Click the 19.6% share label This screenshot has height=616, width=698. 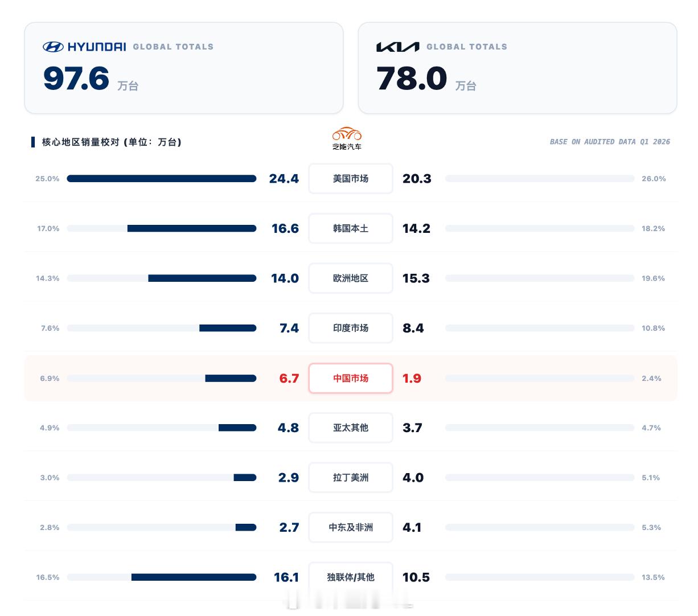(x=653, y=278)
